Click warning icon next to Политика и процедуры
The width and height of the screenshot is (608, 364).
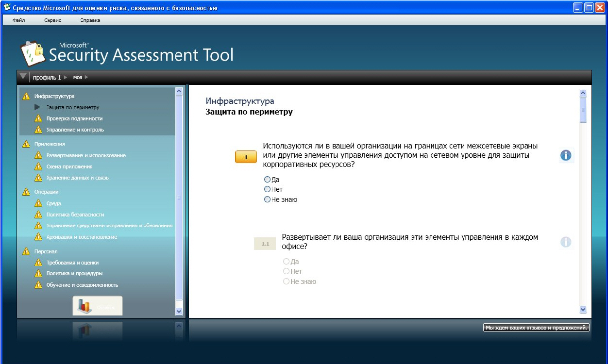tap(38, 273)
